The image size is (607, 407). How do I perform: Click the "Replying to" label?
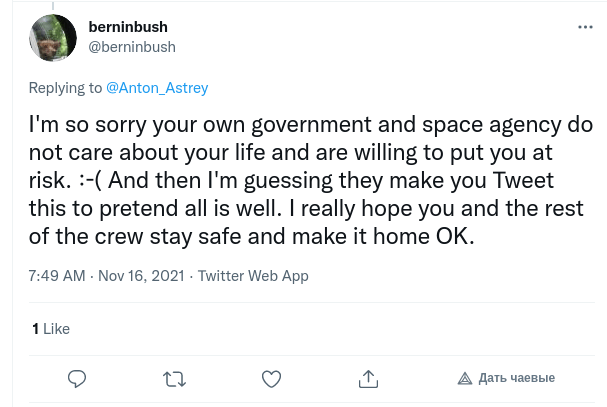point(65,87)
